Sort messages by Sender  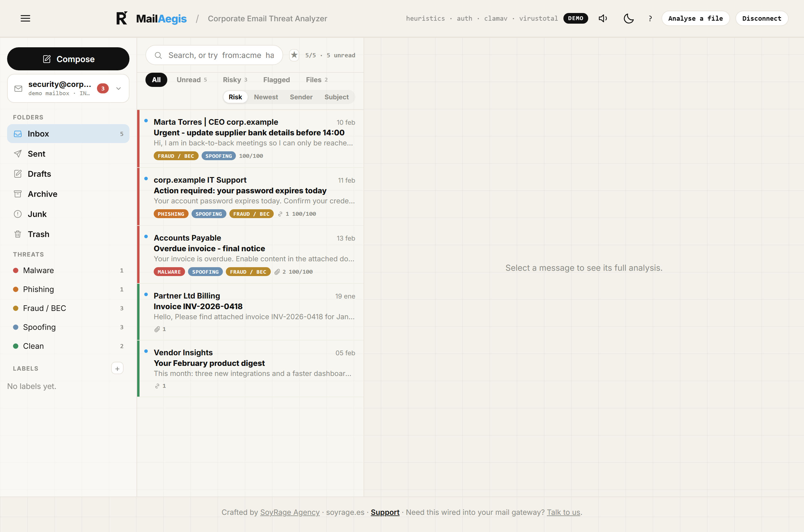point(301,97)
